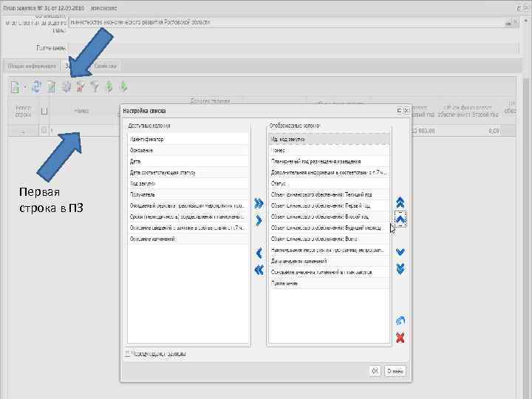532x399 pixels.
Task: Click the blue refresh toolbar icon
Action: pyautogui.click(x=36, y=87)
